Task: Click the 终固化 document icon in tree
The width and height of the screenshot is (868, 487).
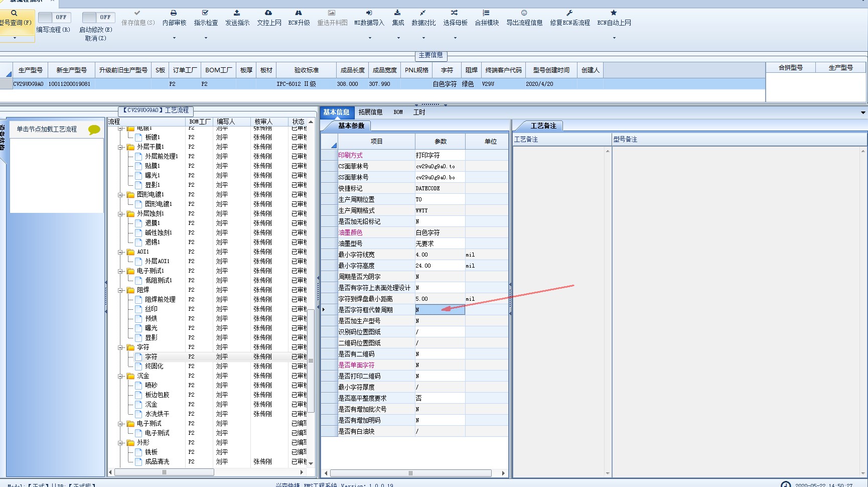Action: [x=138, y=367]
